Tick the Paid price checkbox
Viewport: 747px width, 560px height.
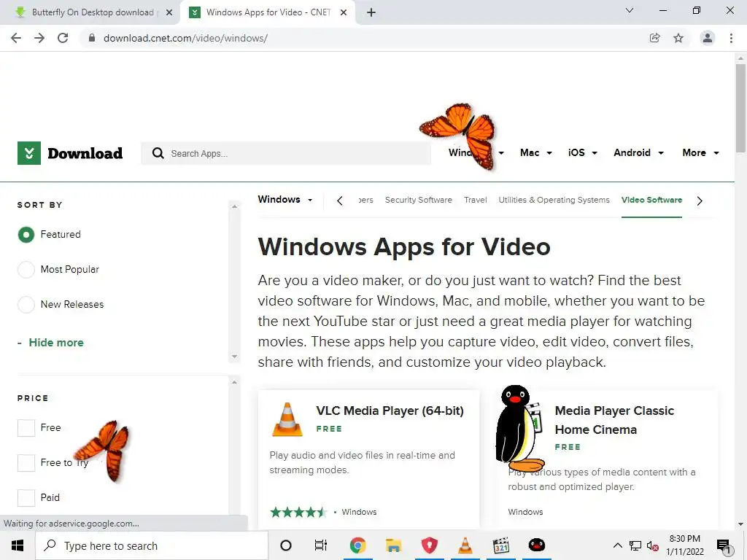pos(26,497)
